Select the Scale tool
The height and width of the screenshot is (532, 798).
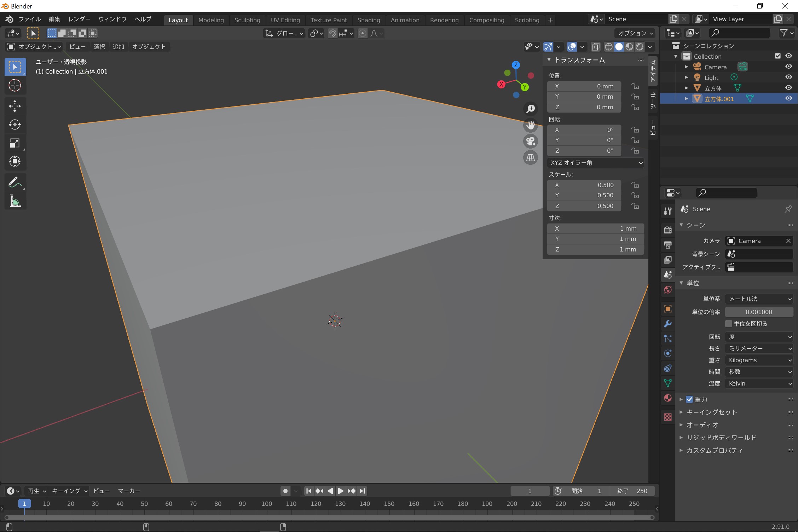point(15,143)
